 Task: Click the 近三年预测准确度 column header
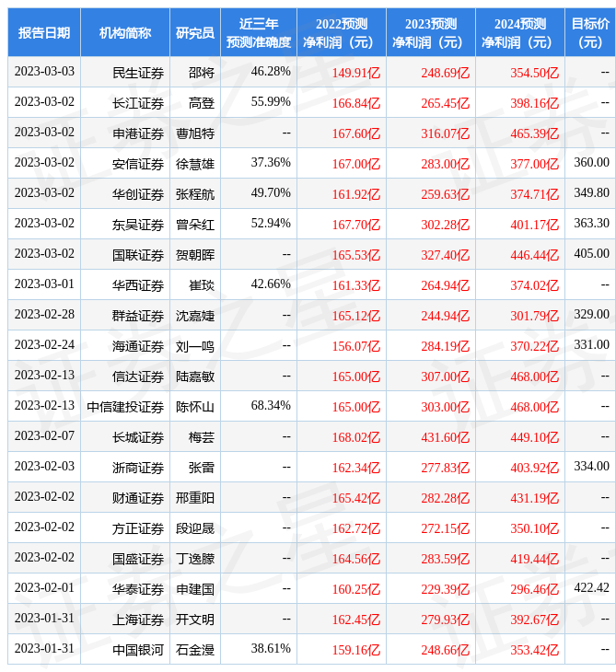pyautogui.click(x=259, y=32)
